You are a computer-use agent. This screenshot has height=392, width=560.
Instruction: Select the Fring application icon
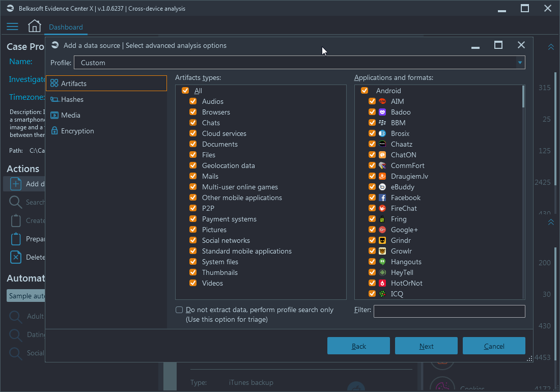point(382,219)
